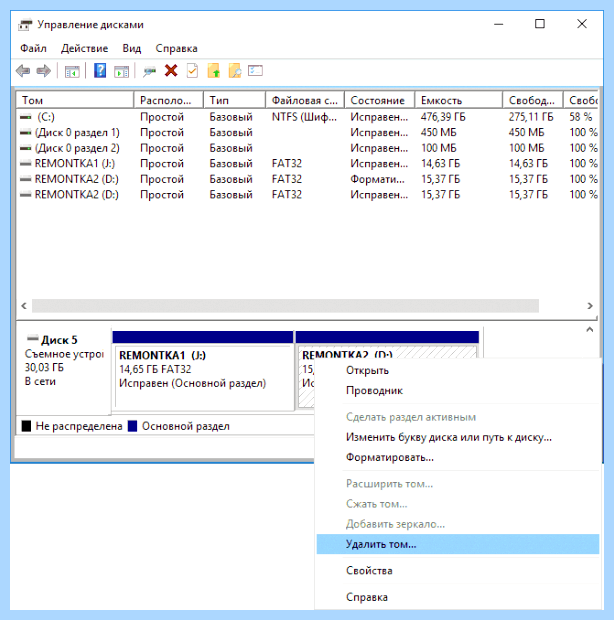Click the connect/rescan disk drive toolbar icon
The width and height of the screenshot is (614, 620).
click(x=149, y=72)
